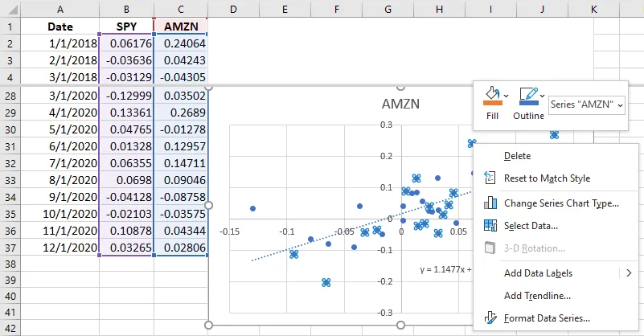Select the AMZN chart title
The width and height of the screenshot is (644, 336).
click(x=400, y=104)
